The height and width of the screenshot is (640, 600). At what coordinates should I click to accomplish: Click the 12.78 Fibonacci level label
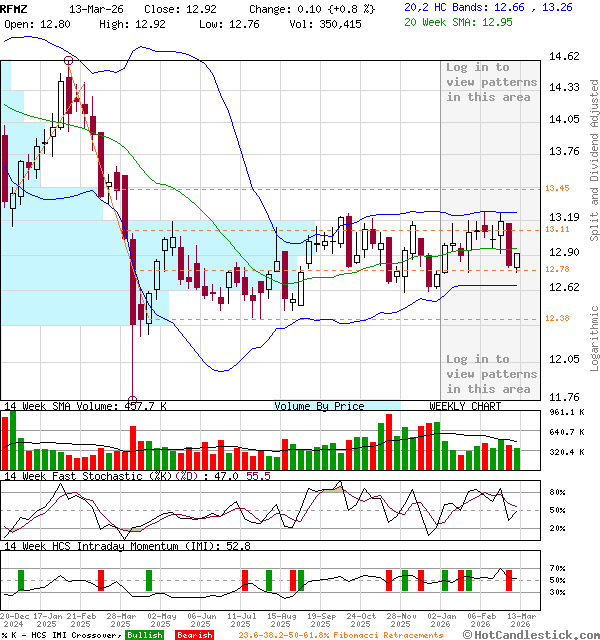556,269
